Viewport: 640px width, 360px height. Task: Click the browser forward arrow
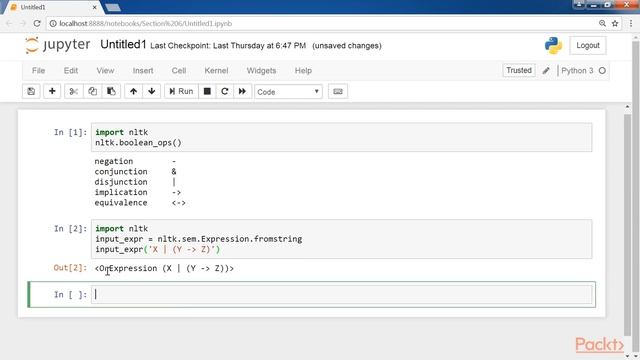(x=23, y=24)
